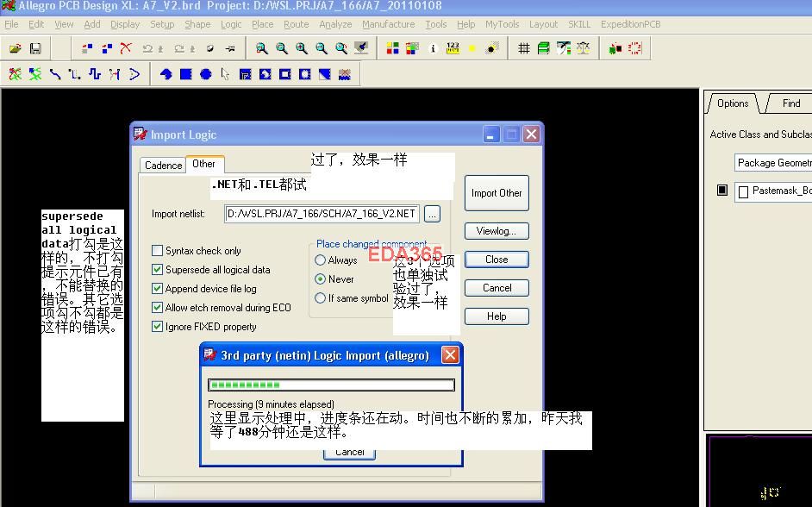
Task: Select the Add Polygon Shape icon
Action: [166, 74]
